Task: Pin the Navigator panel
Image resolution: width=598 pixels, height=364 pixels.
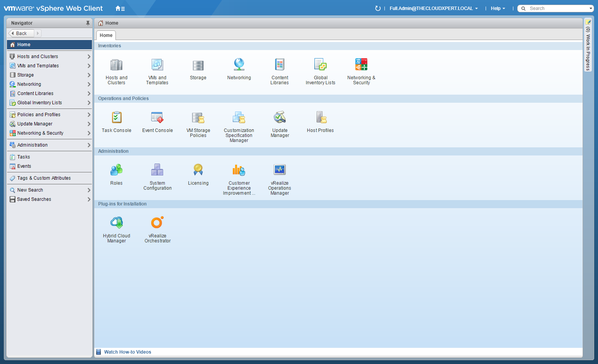Action: click(88, 23)
